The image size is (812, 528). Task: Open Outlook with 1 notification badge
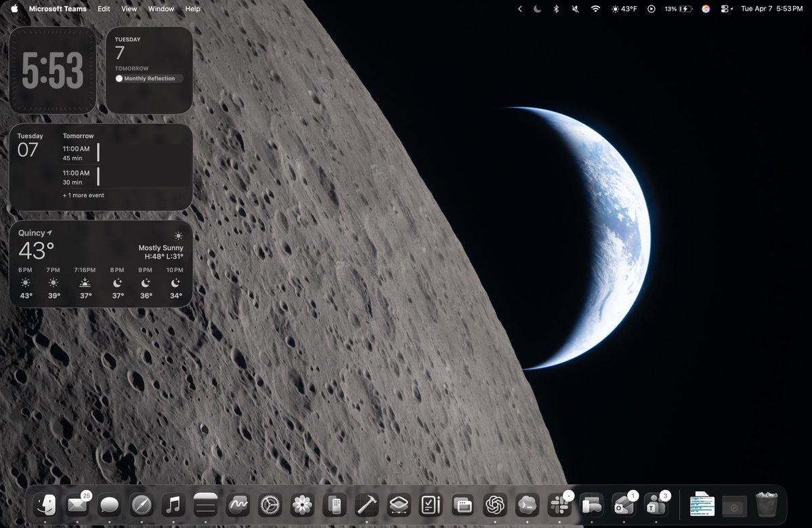(624, 504)
